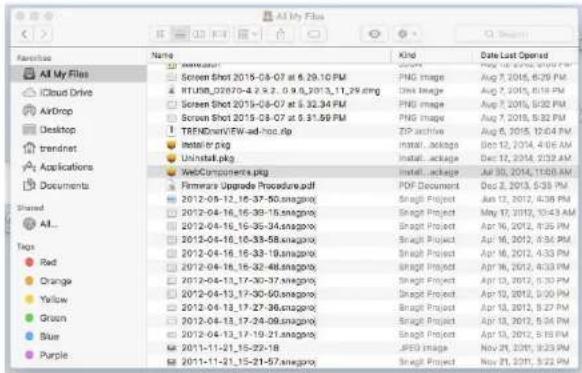Select the Red tag
582x373 pixels.
point(79,262)
